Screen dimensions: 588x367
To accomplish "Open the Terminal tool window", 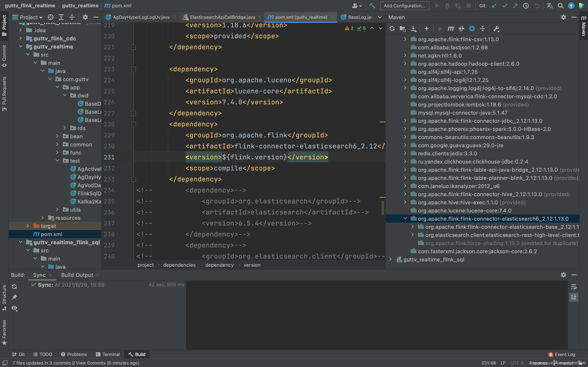I will coord(108,354).
